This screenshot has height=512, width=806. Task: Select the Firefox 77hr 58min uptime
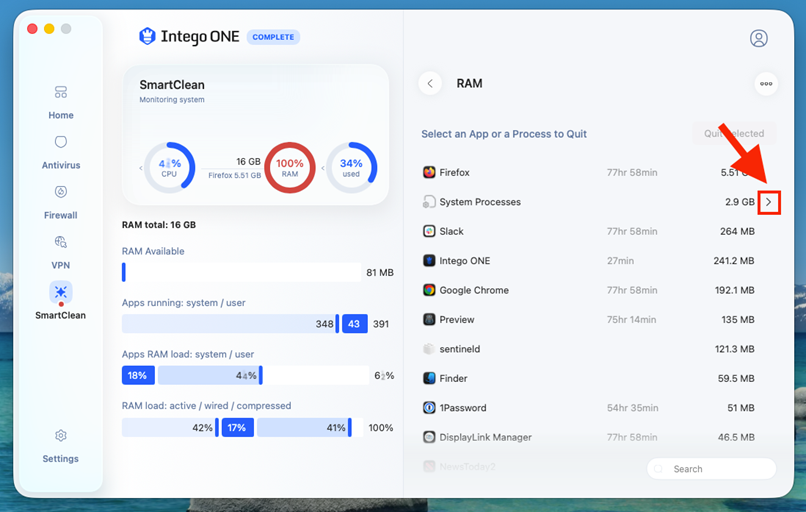tap(632, 173)
